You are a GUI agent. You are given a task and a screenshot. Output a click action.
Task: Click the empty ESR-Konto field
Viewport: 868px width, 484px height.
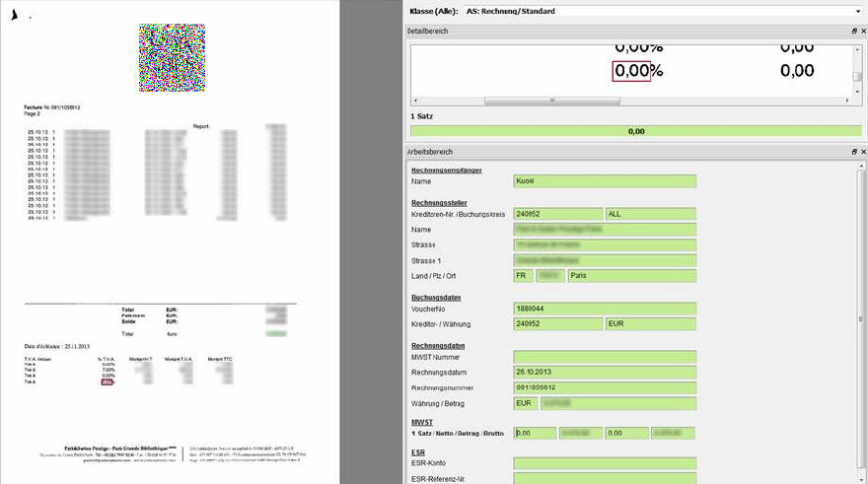coord(605,463)
